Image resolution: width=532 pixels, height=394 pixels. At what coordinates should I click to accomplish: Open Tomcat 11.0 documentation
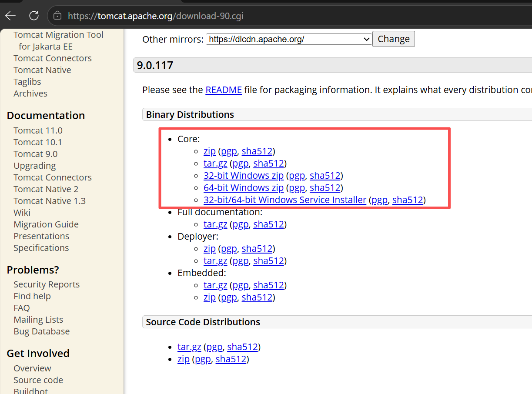coord(38,130)
